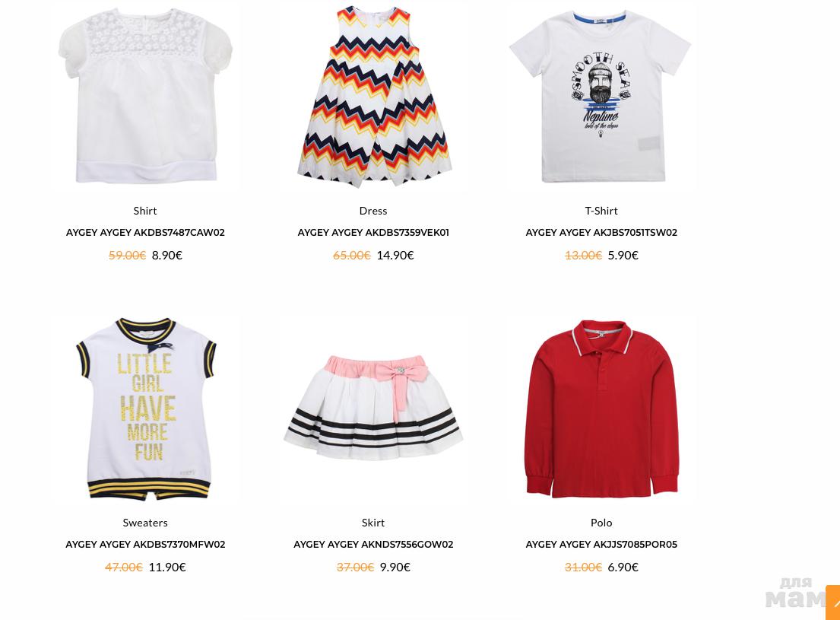The width and height of the screenshot is (840, 620).
Task: Open the AKDBS7370MFW02 product link
Action: click(x=145, y=545)
